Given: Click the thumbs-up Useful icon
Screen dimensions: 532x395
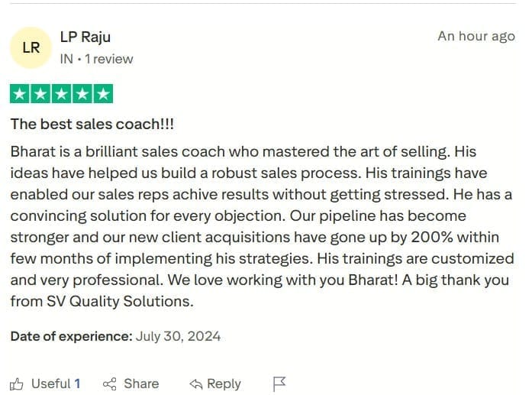Looking at the screenshot, I should [16, 384].
